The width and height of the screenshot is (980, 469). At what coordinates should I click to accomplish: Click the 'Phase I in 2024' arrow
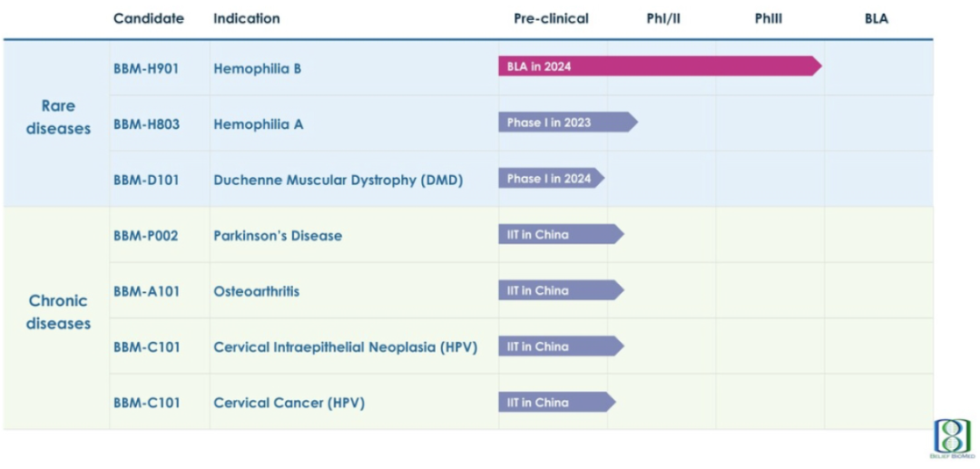click(550, 179)
